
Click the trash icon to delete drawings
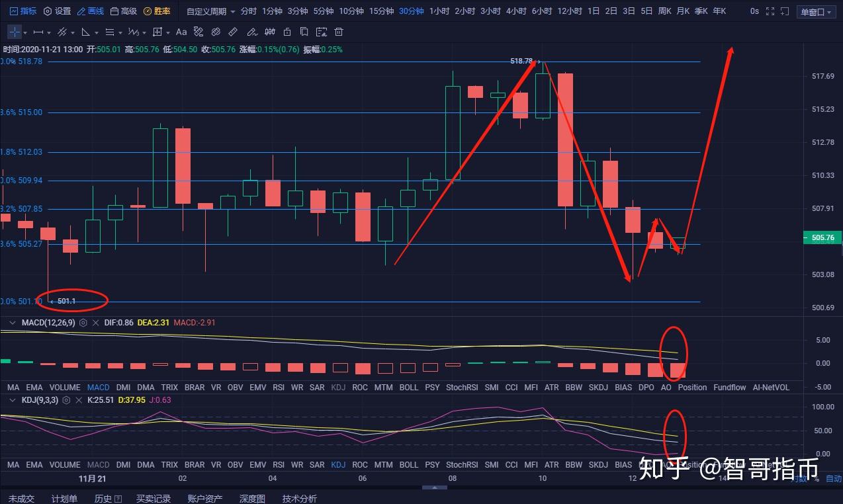point(338,32)
